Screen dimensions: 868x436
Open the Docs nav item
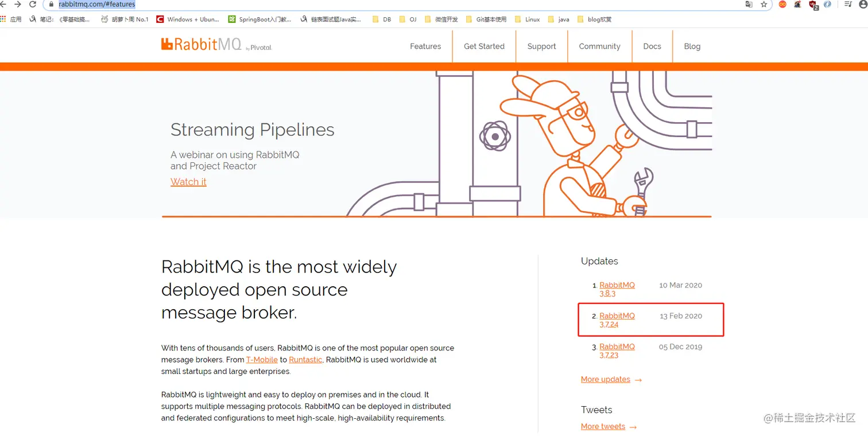click(652, 46)
